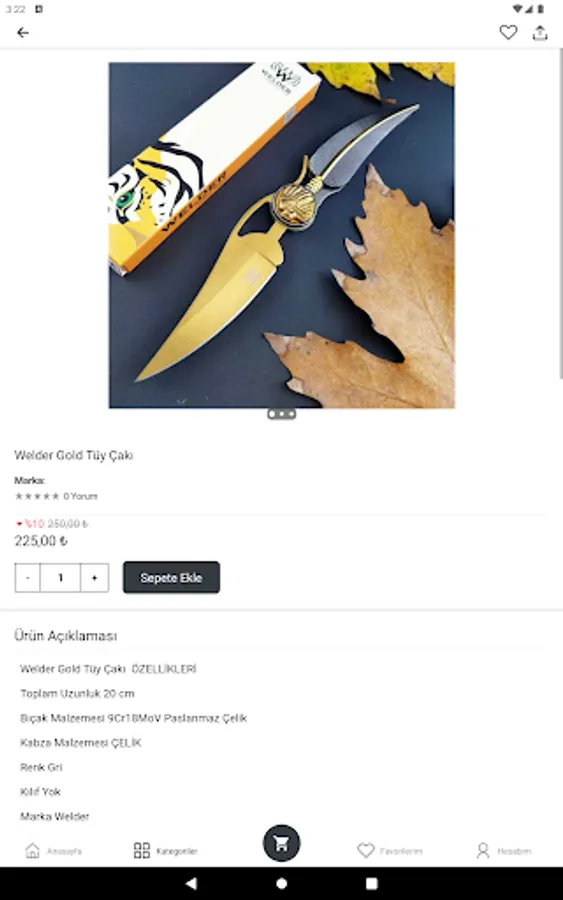Increase quantity with plus button
Viewport: 563px width, 900px height.
click(95, 577)
